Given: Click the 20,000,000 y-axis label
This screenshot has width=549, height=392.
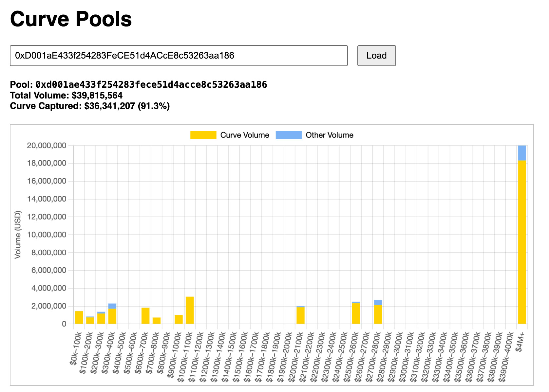Looking at the screenshot, I should pos(47,146).
